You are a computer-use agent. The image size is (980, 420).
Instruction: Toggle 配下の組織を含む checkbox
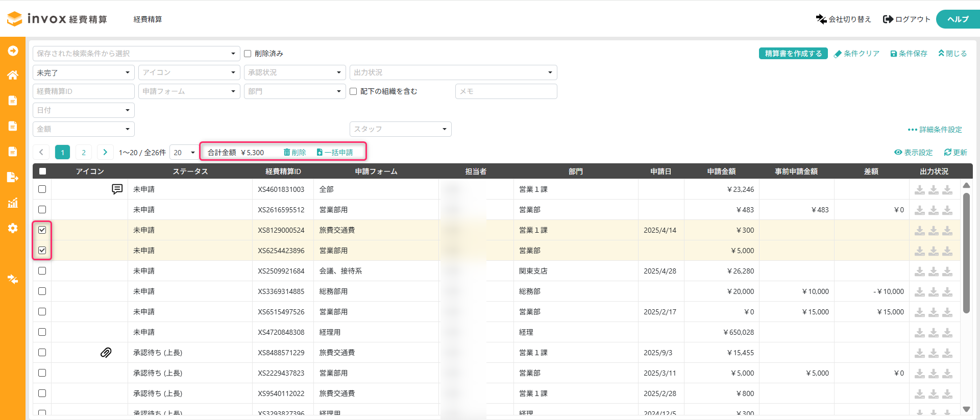[353, 91]
